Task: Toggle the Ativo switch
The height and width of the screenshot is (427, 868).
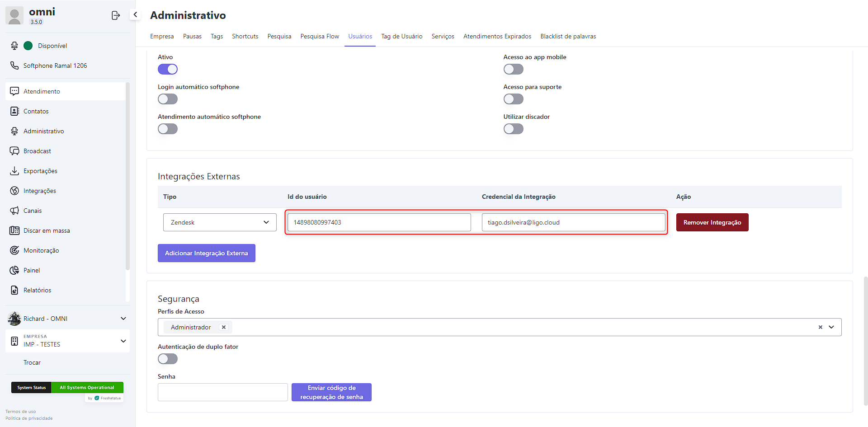Action: 168,69
